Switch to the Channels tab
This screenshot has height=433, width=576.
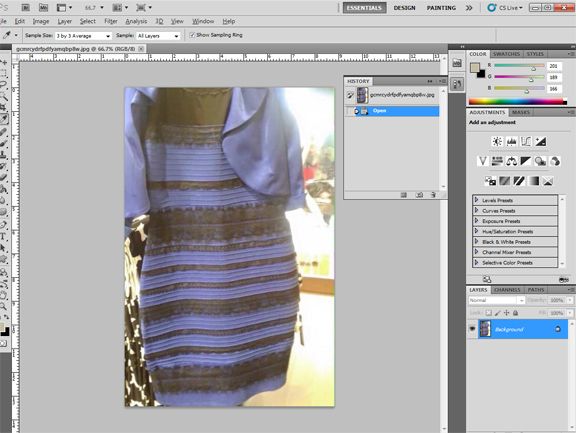pyautogui.click(x=507, y=290)
